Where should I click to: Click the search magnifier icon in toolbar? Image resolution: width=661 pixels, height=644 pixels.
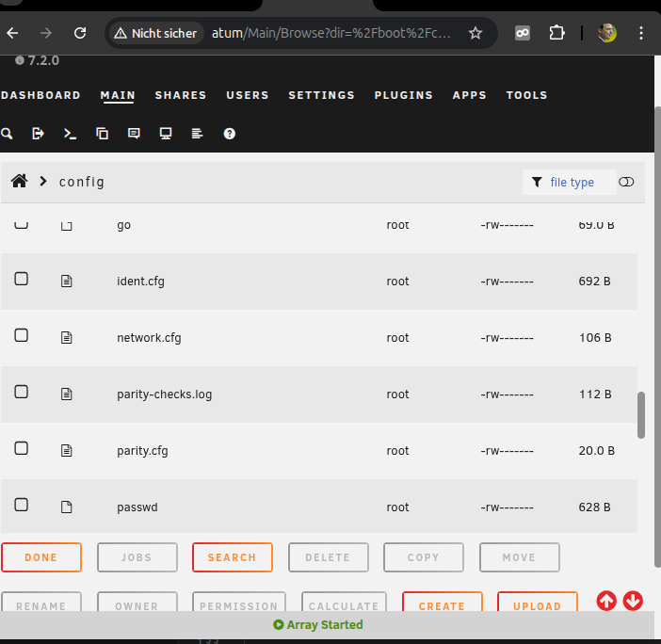pyautogui.click(x=7, y=134)
